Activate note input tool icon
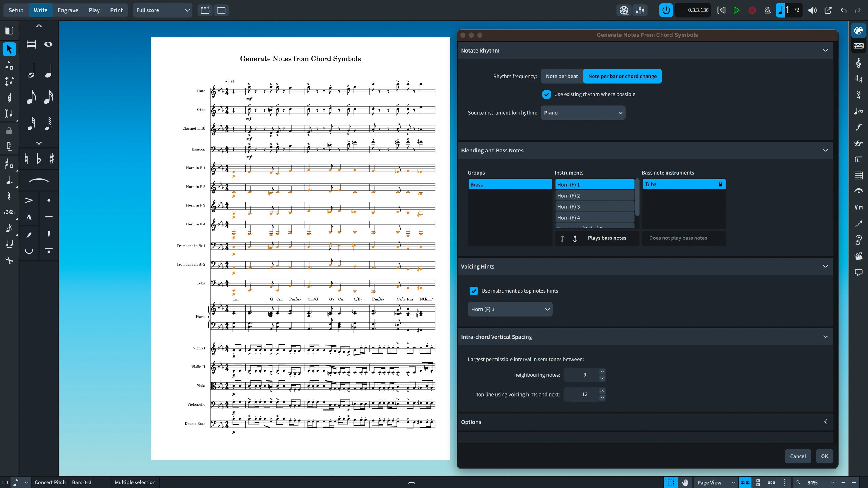868x488 pixels. [9, 65]
